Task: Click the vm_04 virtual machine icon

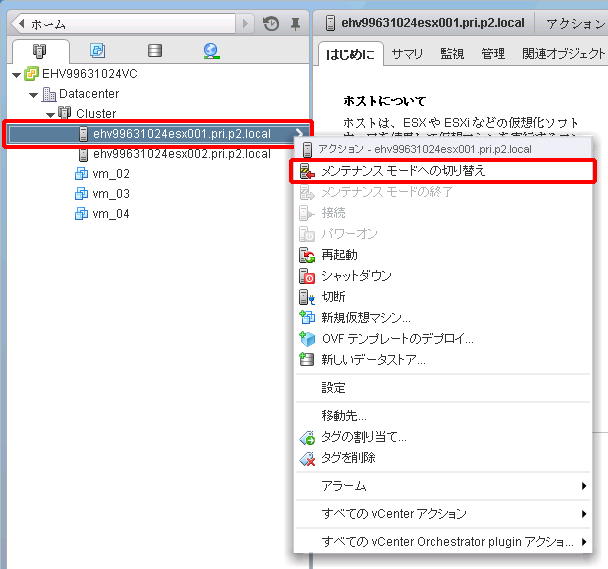Action: 81,213
